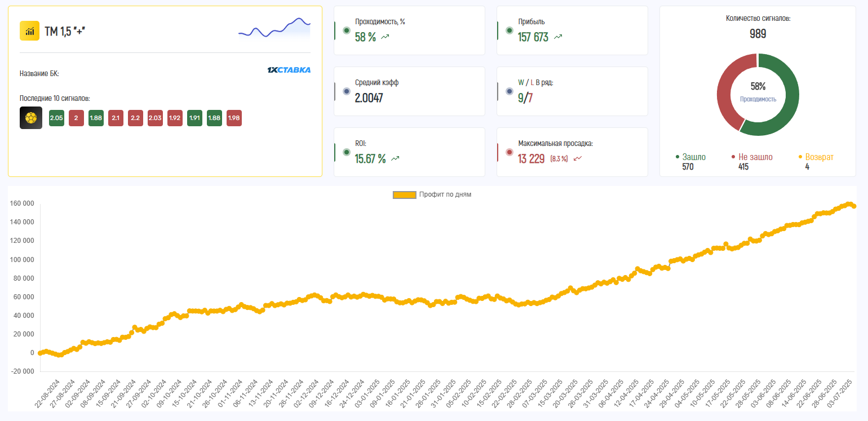
Task: Click the status dot on Средний кэфф card
Action: click(x=347, y=91)
